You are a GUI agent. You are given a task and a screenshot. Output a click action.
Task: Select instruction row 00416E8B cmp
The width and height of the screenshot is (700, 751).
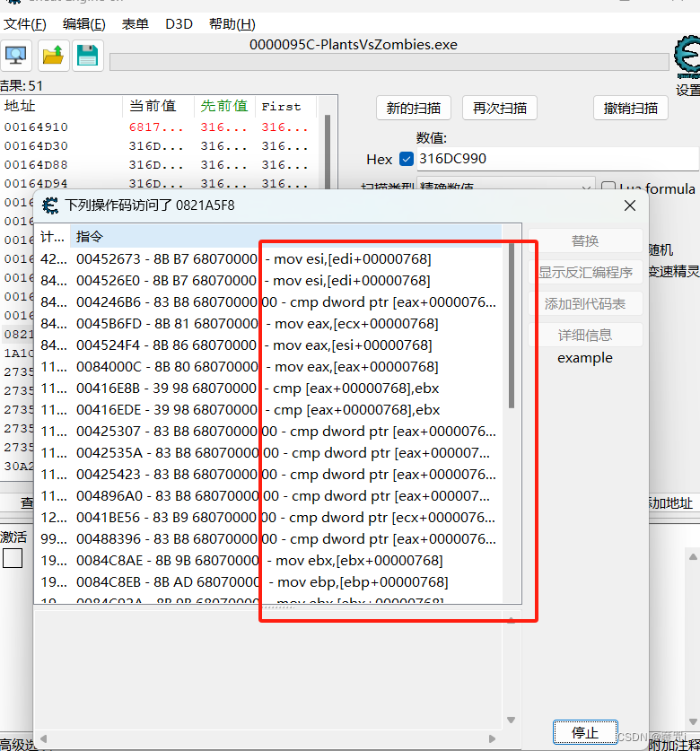pos(269,389)
